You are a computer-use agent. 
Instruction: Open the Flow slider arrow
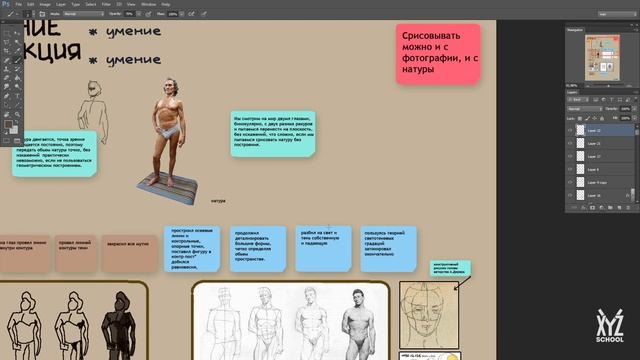(x=182, y=14)
